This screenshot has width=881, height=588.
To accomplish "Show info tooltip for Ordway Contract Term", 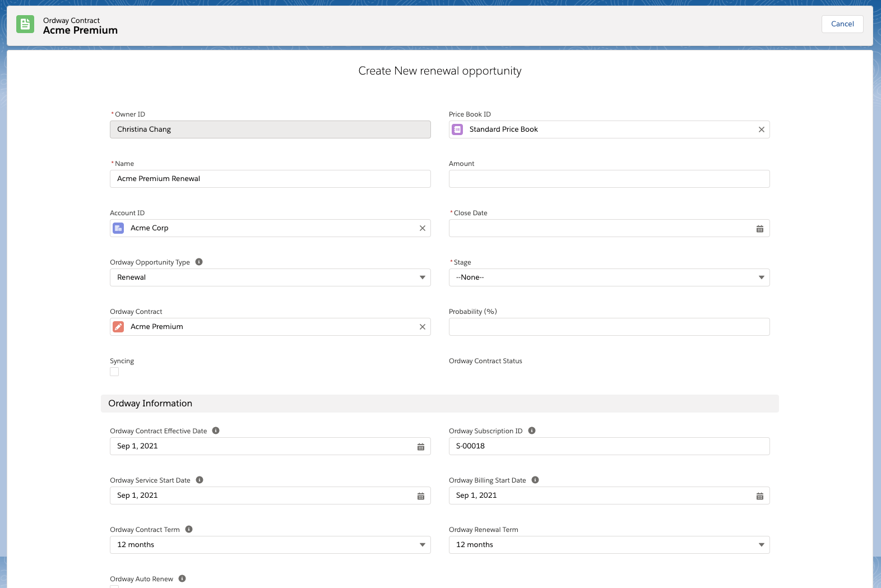I will coord(189,529).
